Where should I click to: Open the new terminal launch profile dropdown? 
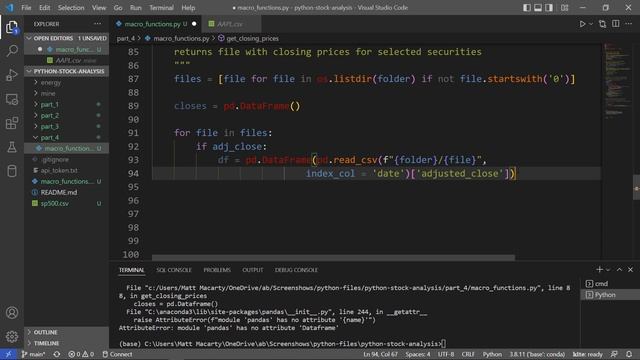click(x=608, y=270)
